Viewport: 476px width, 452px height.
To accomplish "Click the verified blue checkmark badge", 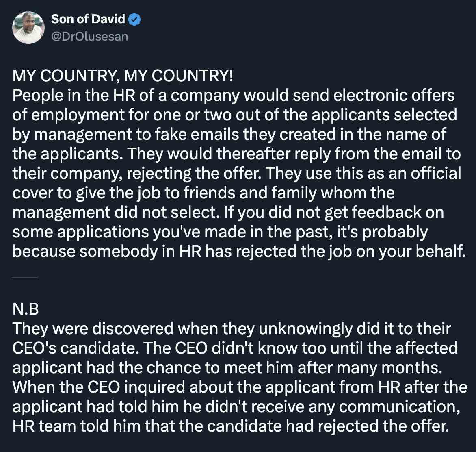I will [x=135, y=19].
